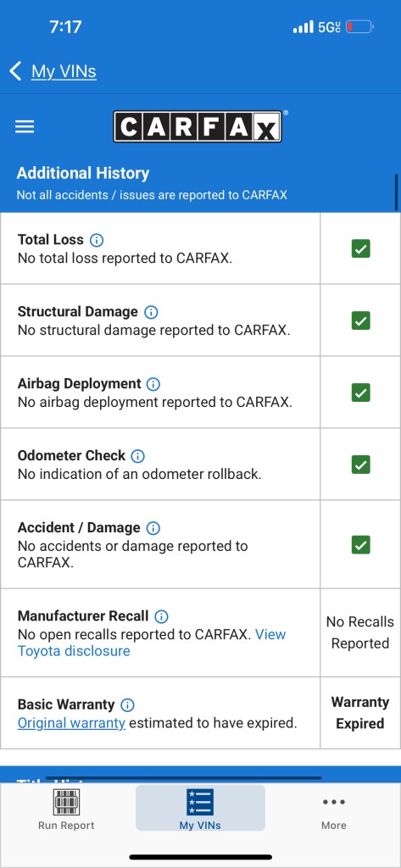Tap the Structural Damage info icon
This screenshot has height=868, width=401.
pyautogui.click(x=151, y=312)
